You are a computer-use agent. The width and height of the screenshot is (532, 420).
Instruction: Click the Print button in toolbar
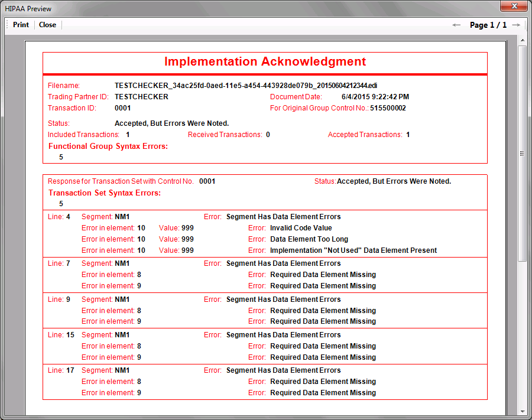tap(21, 25)
